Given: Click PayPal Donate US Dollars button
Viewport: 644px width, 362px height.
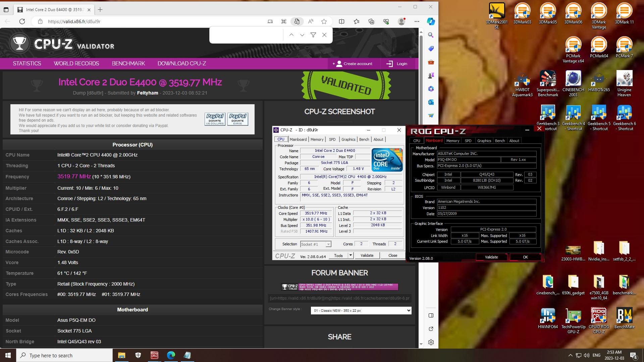Looking at the screenshot, I should coord(215,119).
